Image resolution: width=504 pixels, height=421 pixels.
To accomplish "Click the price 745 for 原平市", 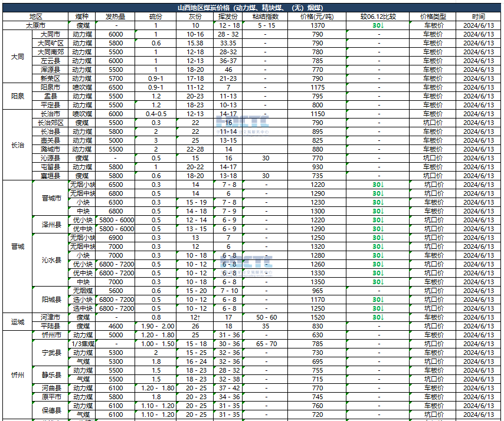I will 318,397.
